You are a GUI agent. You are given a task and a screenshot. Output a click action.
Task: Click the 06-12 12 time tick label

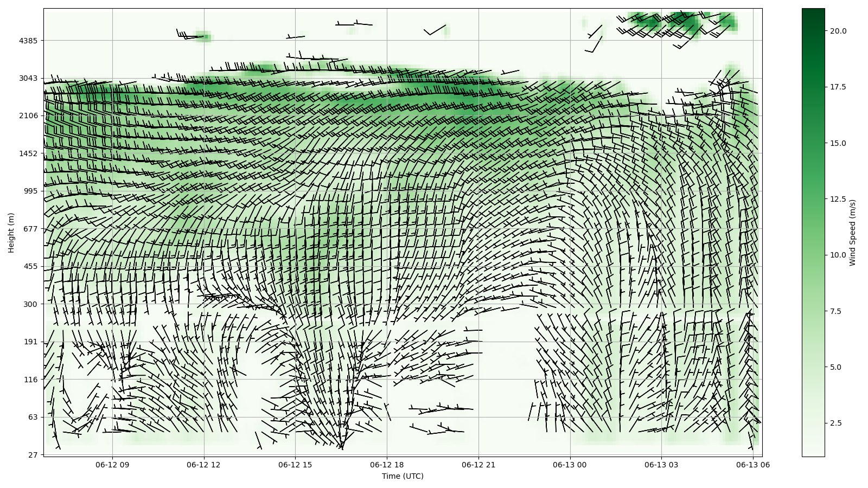204,465
